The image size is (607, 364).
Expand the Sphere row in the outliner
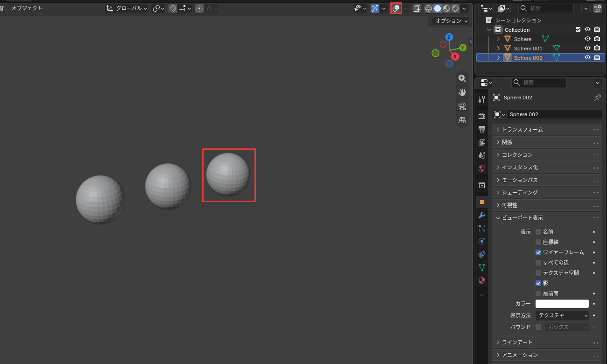click(x=498, y=39)
